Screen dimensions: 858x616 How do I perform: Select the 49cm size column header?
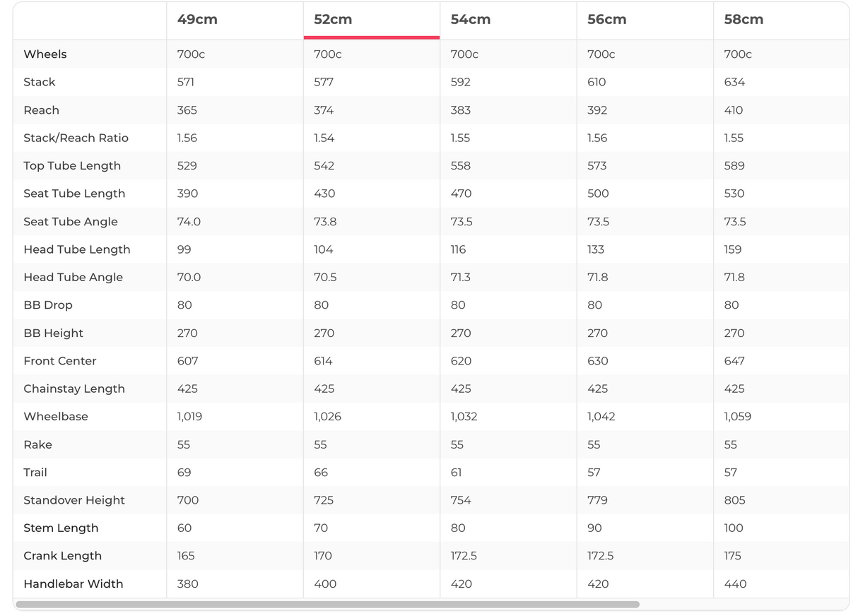pyautogui.click(x=197, y=20)
